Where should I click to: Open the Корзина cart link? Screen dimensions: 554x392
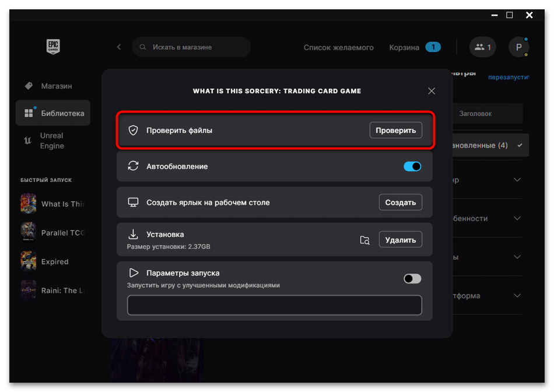[404, 47]
